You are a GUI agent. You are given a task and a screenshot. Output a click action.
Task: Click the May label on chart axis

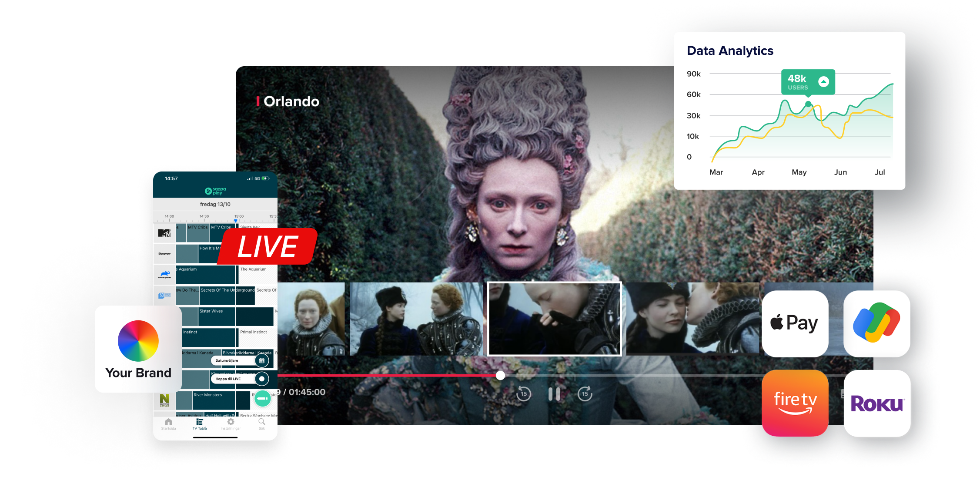(x=799, y=172)
